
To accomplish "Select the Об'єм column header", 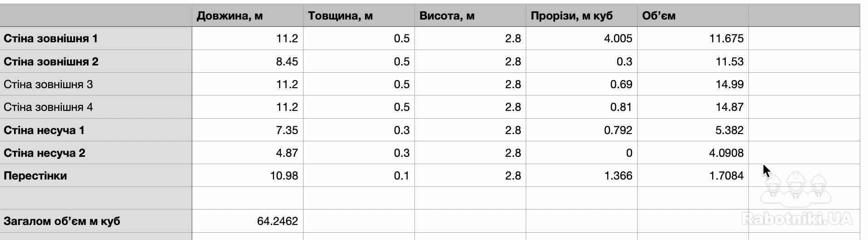I will click(x=693, y=15).
